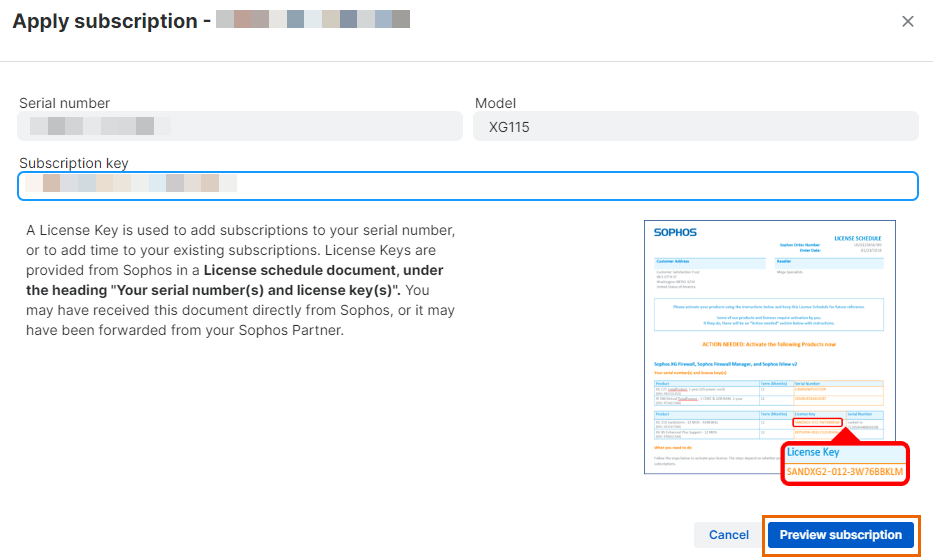This screenshot has width=933, height=559.
Task: Click the bold License schedule document text
Action: [324, 270]
